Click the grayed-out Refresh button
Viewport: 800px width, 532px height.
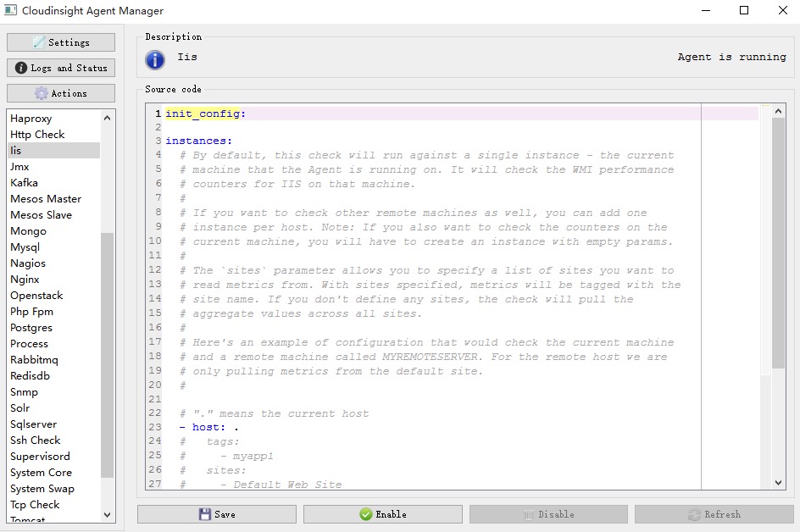[x=714, y=514]
